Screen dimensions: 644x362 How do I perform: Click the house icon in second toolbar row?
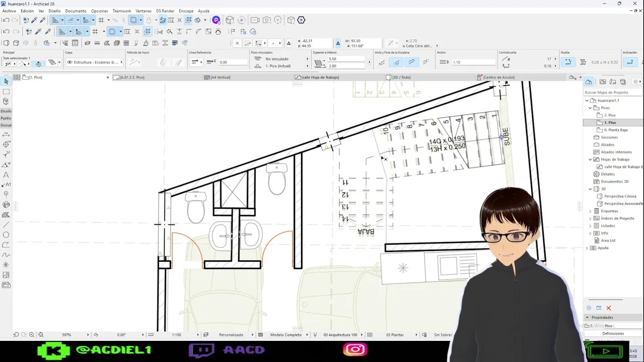(x=218, y=32)
